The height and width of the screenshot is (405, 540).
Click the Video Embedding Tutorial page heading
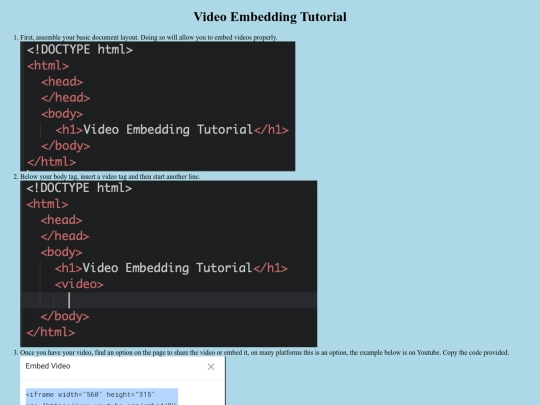(x=270, y=17)
